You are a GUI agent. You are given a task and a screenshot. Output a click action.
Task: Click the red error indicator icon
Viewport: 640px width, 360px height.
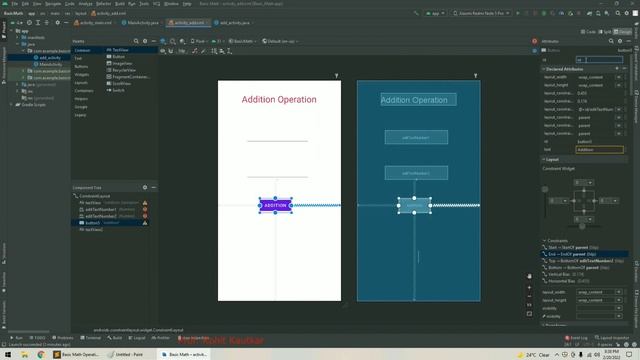[534, 41]
